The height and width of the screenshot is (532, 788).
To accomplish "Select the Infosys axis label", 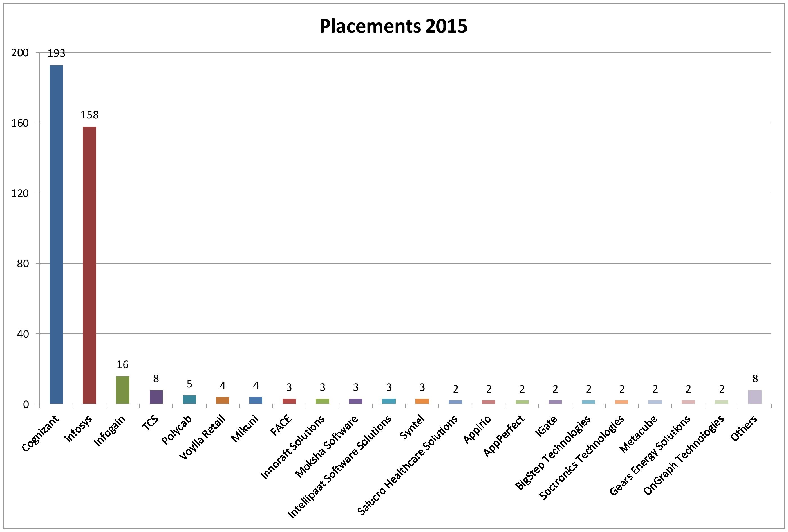I will [x=78, y=429].
